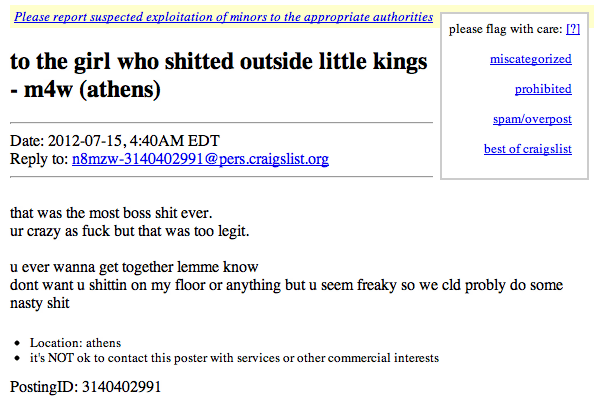Click the 'Location: athens' bullet item

[x=75, y=342]
